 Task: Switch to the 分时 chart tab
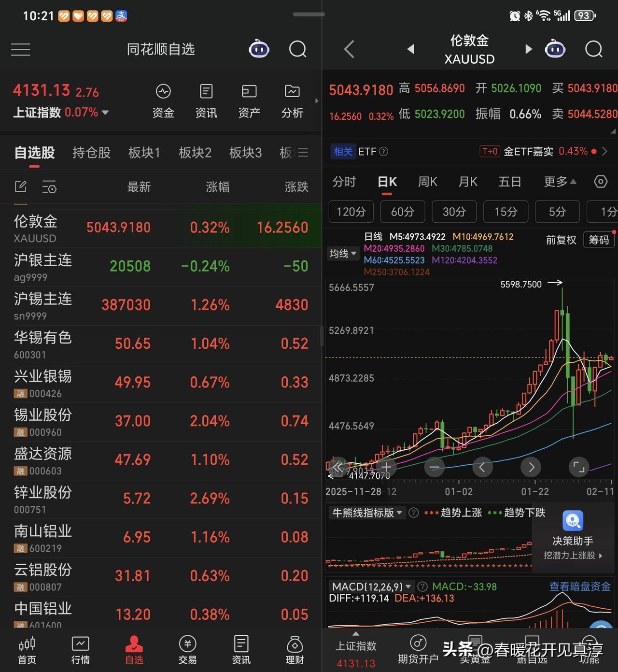pos(344,182)
